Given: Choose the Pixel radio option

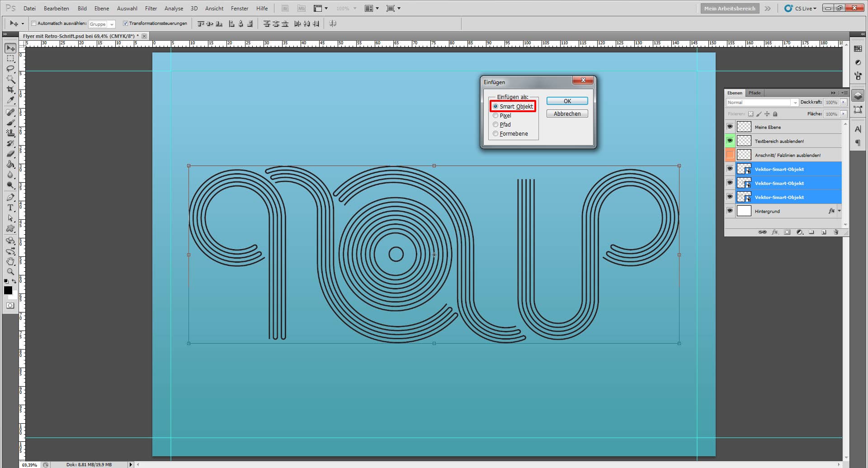Looking at the screenshot, I should [495, 116].
